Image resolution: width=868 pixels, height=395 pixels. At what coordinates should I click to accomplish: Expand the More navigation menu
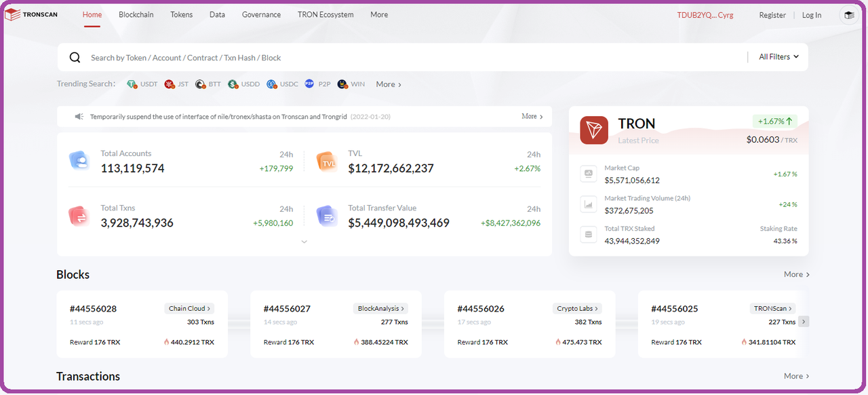(378, 14)
